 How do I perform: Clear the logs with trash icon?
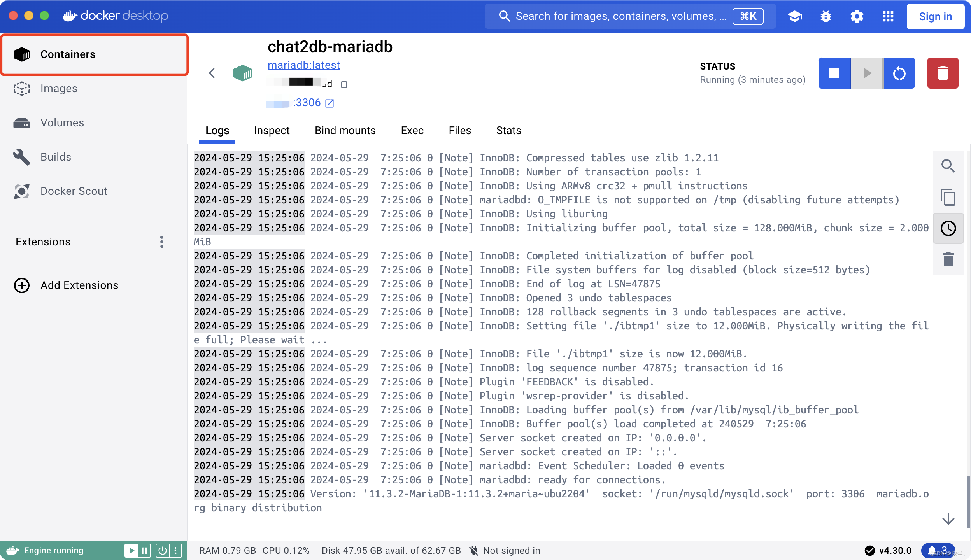pos(948,259)
